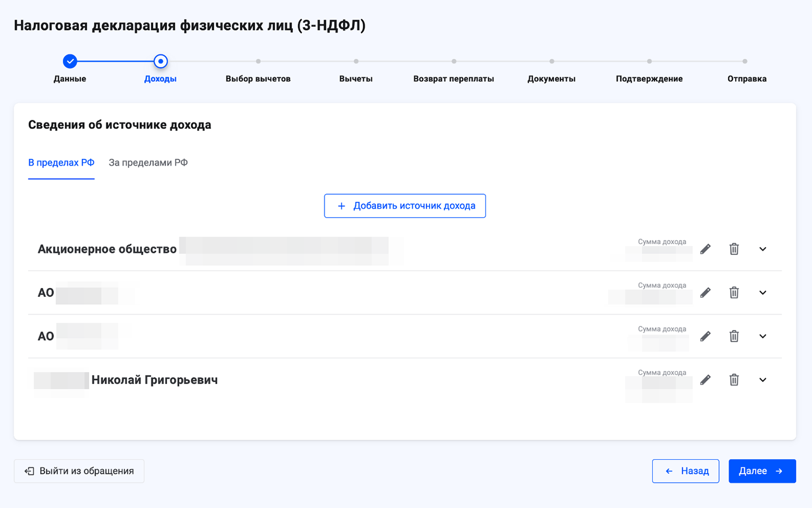Click pencil icon in second АО row
This screenshot has width=812, height=508.
705,293
